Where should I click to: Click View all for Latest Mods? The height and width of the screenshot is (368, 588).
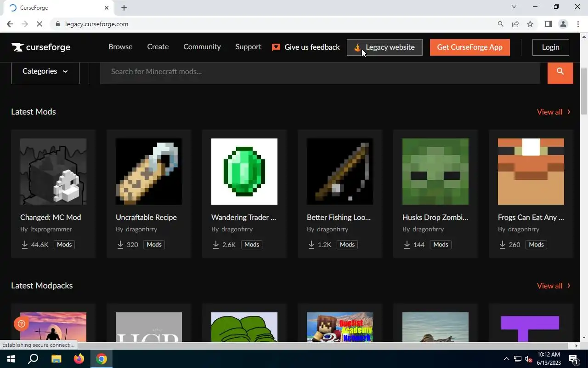pos(554,112)
